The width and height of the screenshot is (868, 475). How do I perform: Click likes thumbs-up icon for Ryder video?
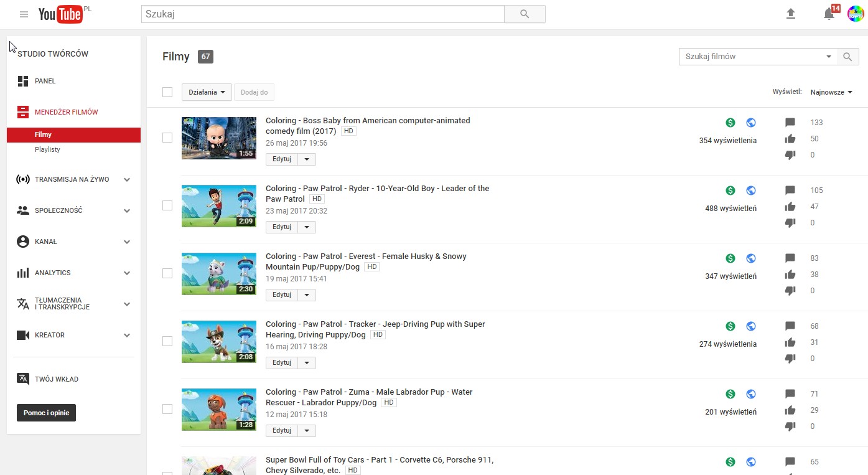790,207
